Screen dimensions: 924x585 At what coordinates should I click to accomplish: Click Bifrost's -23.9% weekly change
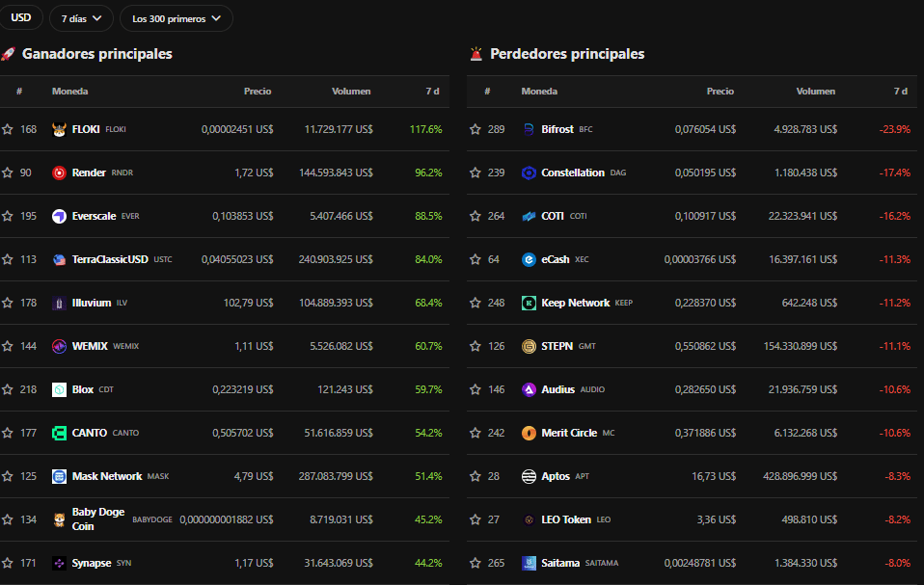pyautogui.click(x=894, y=129)
